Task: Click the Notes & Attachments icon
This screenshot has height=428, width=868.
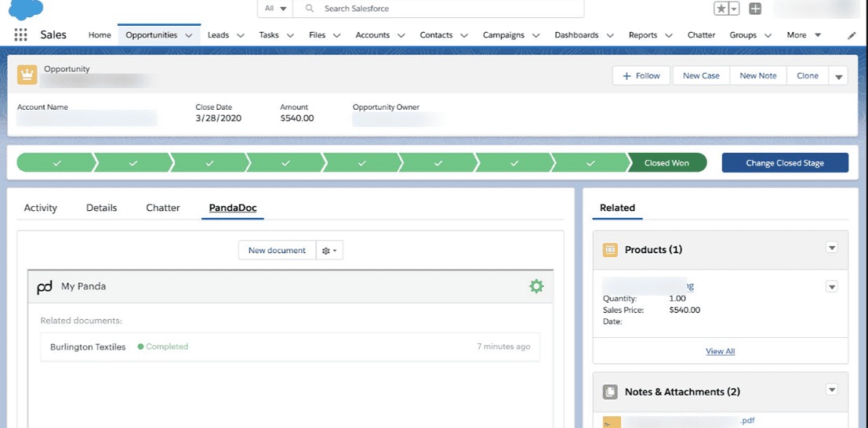Action: 610,391
